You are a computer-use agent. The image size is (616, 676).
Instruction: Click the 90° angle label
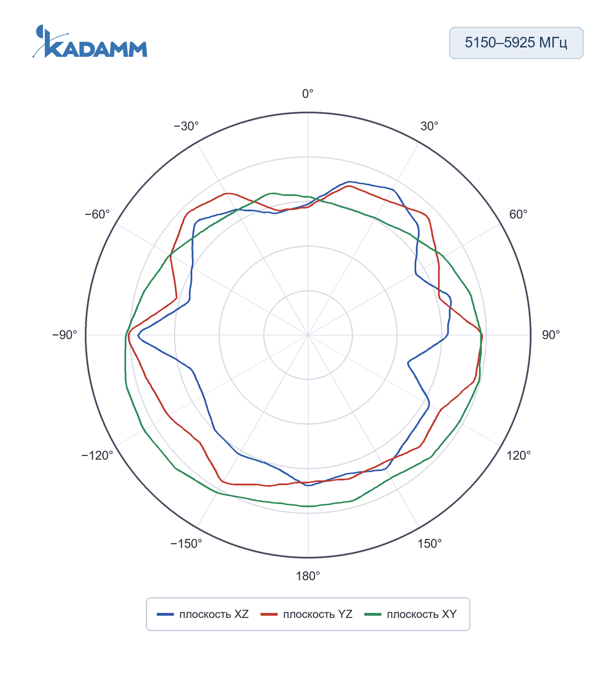(x=551, y=335)
